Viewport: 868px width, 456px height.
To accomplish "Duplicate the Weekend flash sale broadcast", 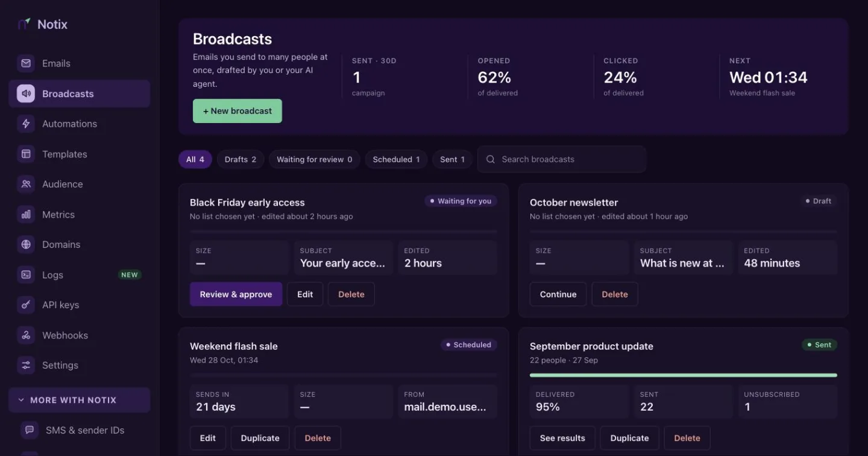I will pos(260,438).
